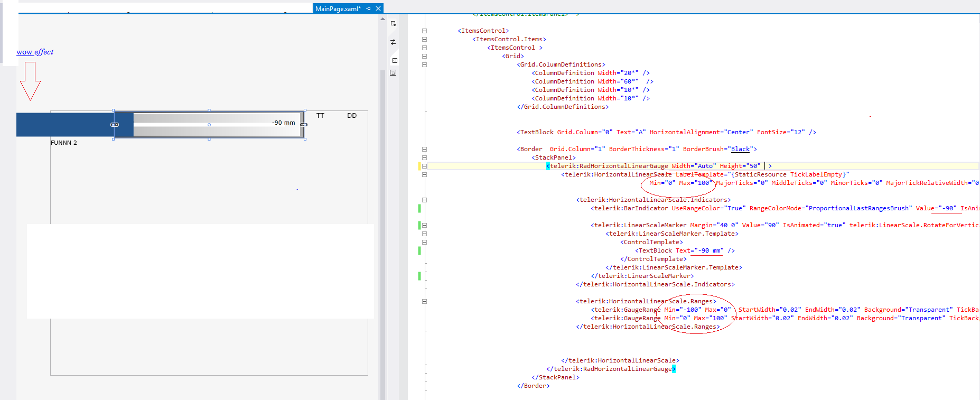Pin the MainPage.xaml tab
Image resolution: width=980 pixels, height=400 pixels.
click(x=368, y=8)
